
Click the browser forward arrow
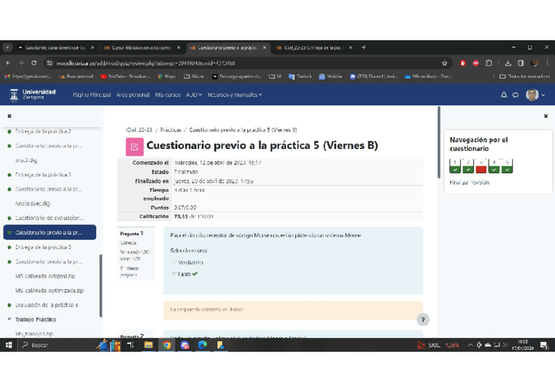coord(21,63)
